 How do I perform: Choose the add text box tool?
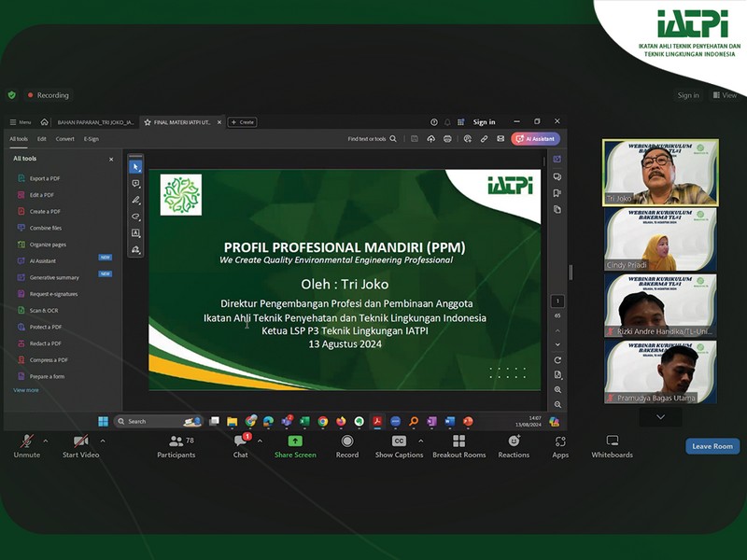tap(135, 232)
